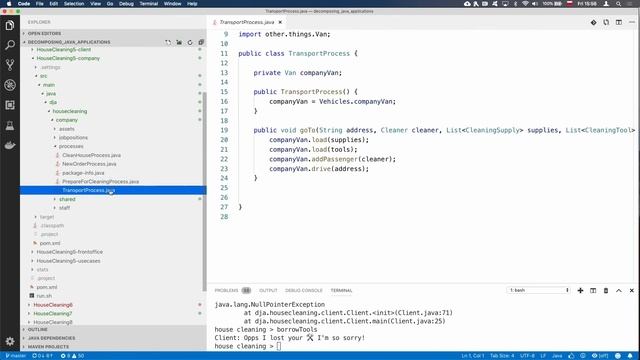640x360 pixels.
Task: Open the Docker view in activity bar
Action: click(10, 145)
